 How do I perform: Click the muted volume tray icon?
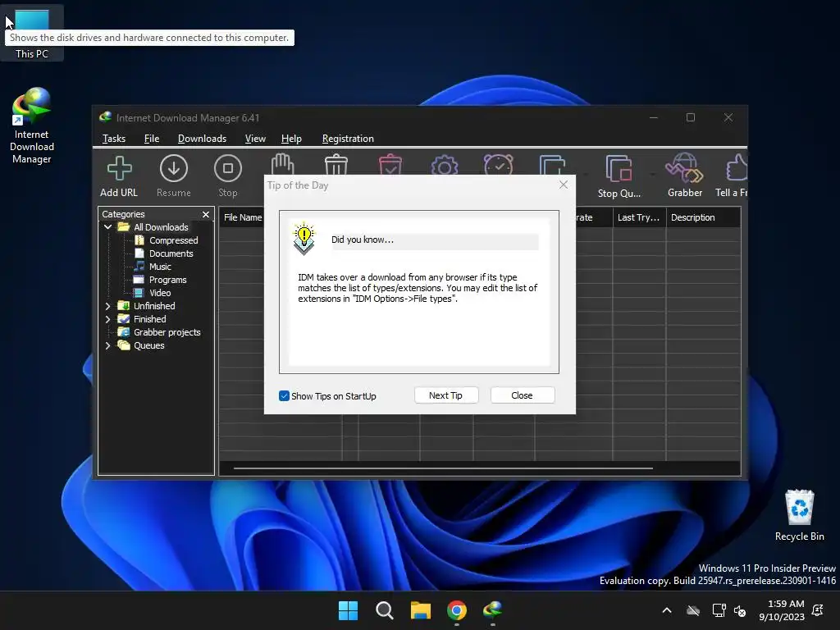pos(740,610)
